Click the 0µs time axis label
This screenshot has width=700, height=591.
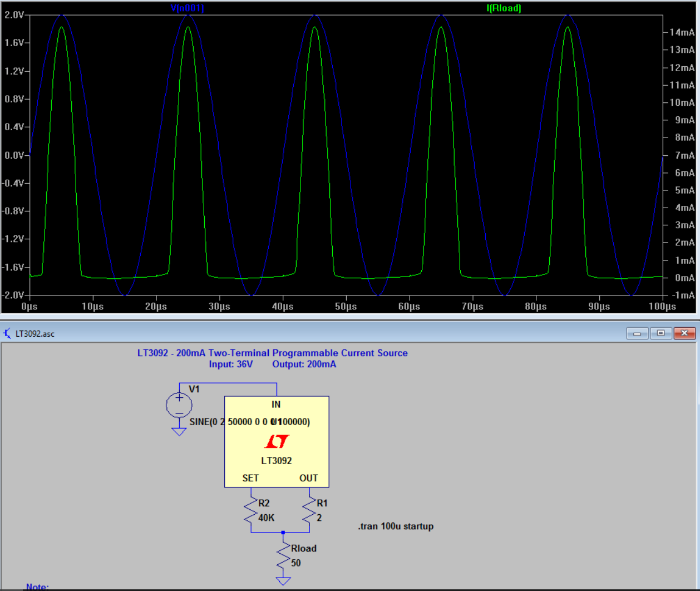[x=29, y=307]
